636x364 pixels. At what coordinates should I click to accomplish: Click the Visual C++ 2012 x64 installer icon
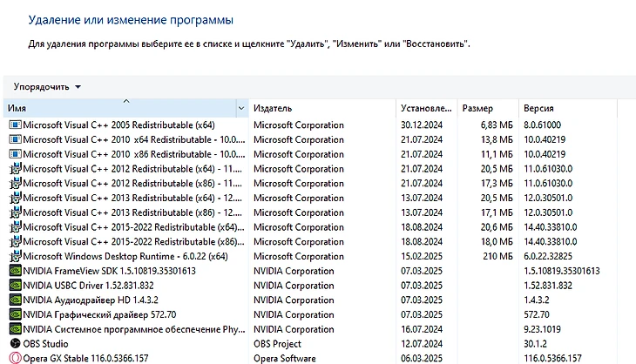(x=14, y=169)
